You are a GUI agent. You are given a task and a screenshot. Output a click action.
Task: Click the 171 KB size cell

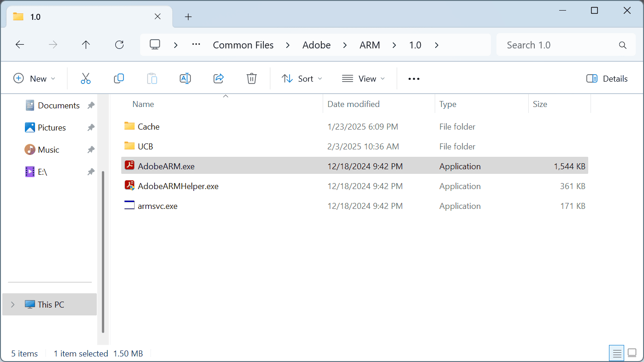573,206
